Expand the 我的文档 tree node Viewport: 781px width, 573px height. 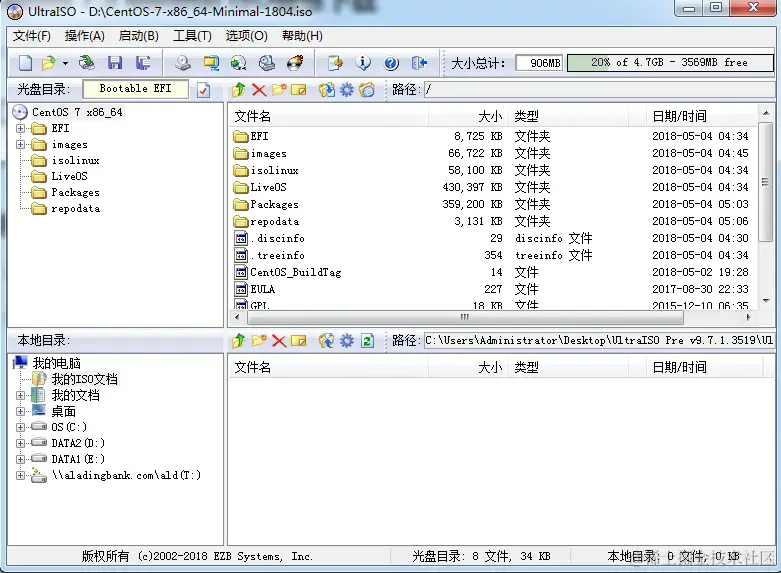20,396
